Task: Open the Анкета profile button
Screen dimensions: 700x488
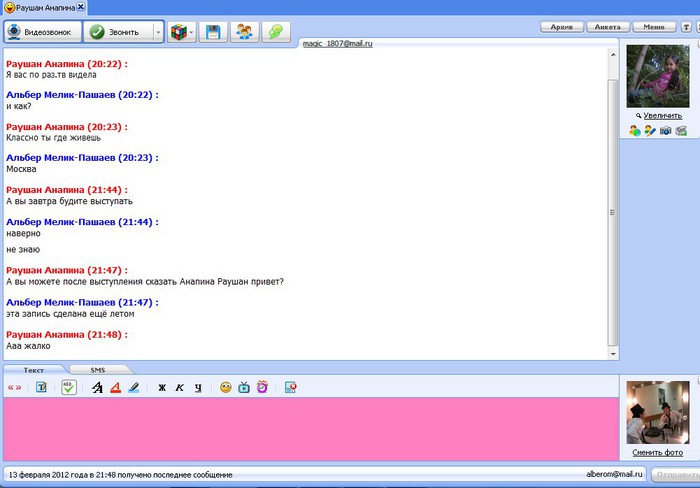Action: pyautogui.click(x=608, y=27)
